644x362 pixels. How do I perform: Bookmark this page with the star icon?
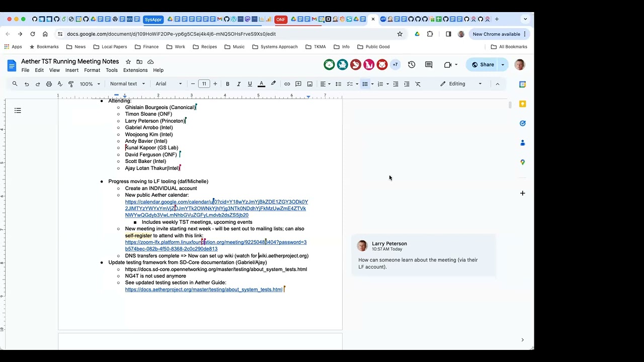point(400,34)
